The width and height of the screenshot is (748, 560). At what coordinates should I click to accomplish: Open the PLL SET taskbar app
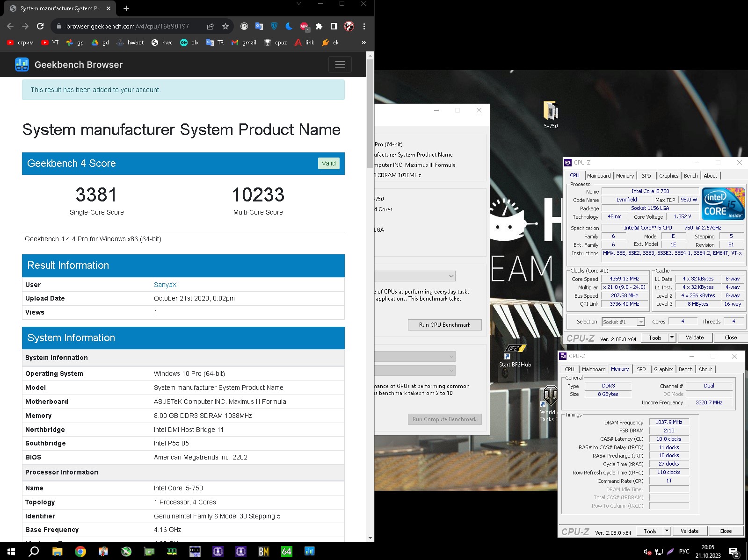pyautogui.click(x=195, y=552)
